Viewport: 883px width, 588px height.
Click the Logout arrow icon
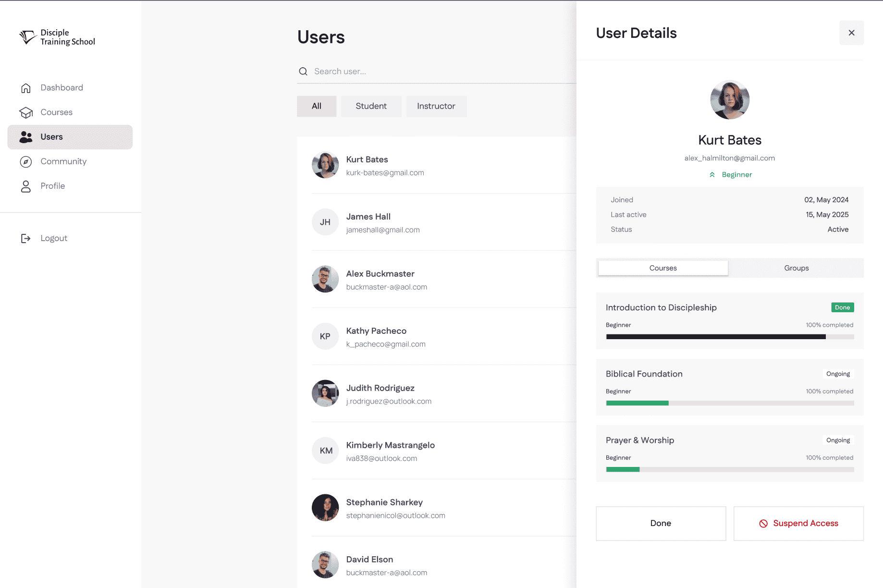click(26, 238)
